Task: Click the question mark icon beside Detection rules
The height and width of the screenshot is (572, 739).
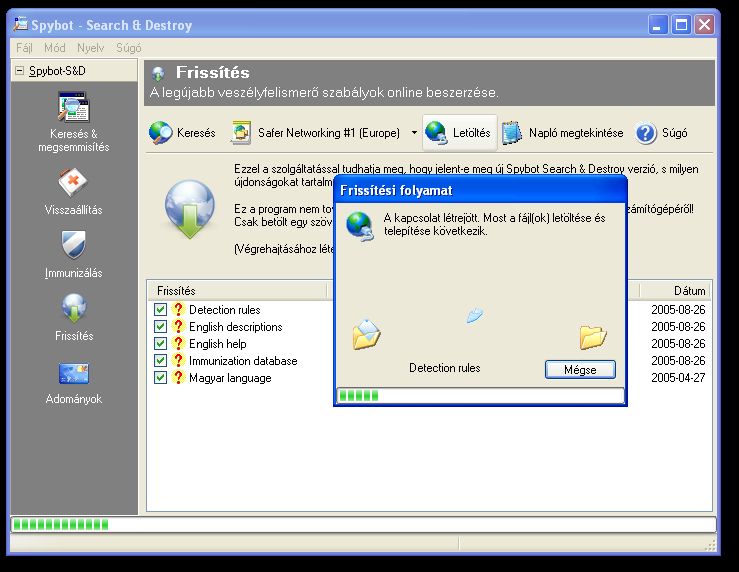Action: pyautogui.click(x=178, y=310)
